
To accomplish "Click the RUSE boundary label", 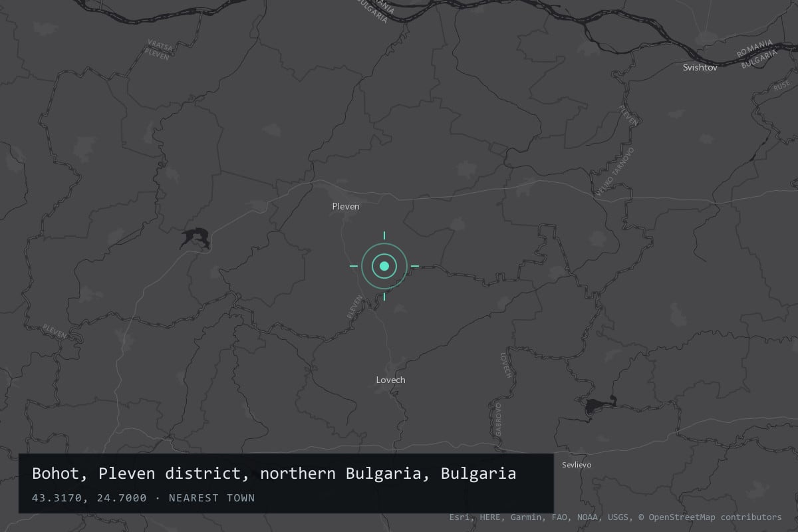I will pyautogui.click(x=781, y=86).
